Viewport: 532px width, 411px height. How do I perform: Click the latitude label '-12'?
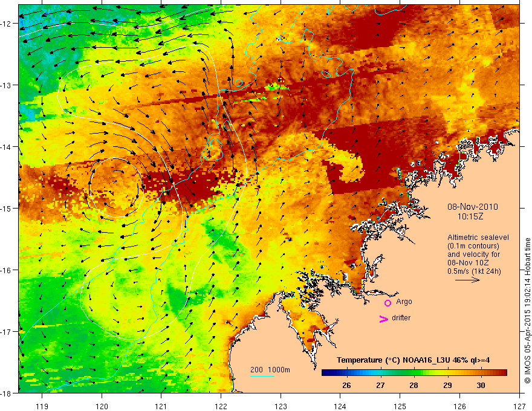[7, 24]
